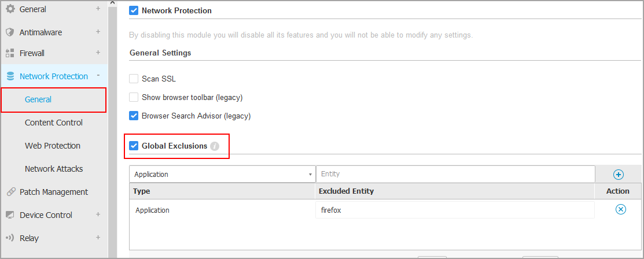
Task: Go to Network Attacks submenu
Action: click(54, 169)
